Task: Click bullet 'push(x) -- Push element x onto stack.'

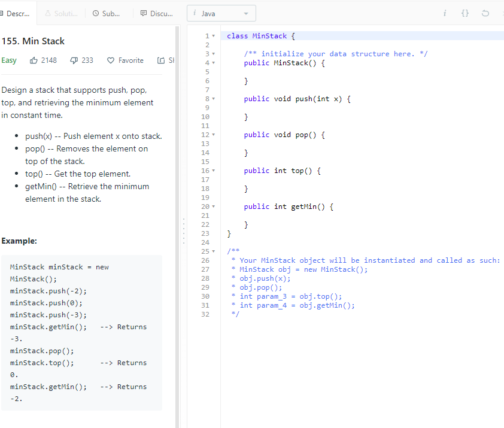Action: [x=93, y=136]
